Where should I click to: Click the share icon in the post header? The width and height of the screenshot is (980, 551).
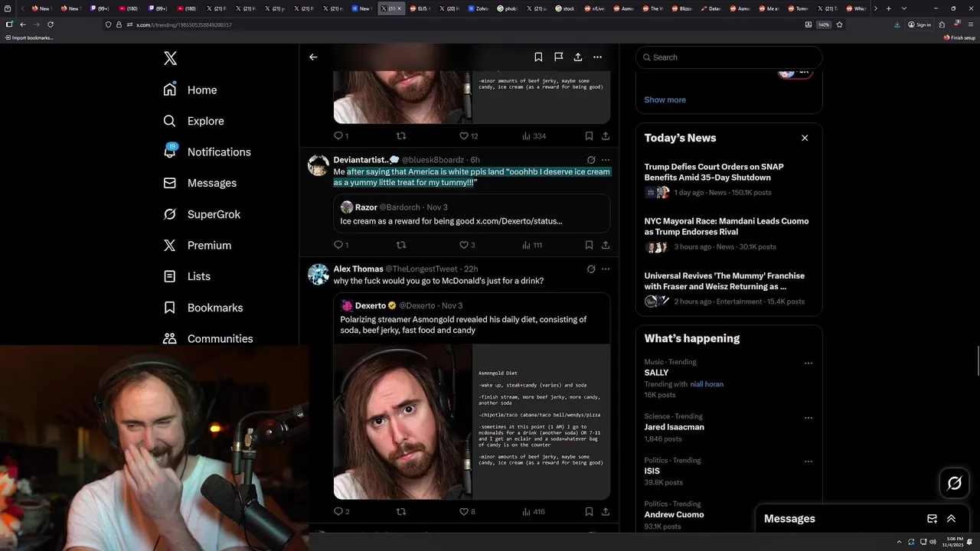pyautogui.click(x=578, y=57)
